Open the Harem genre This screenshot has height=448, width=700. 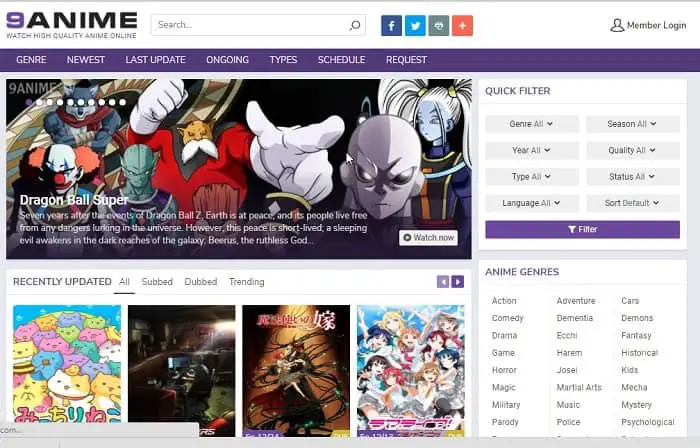click(569, 353)
